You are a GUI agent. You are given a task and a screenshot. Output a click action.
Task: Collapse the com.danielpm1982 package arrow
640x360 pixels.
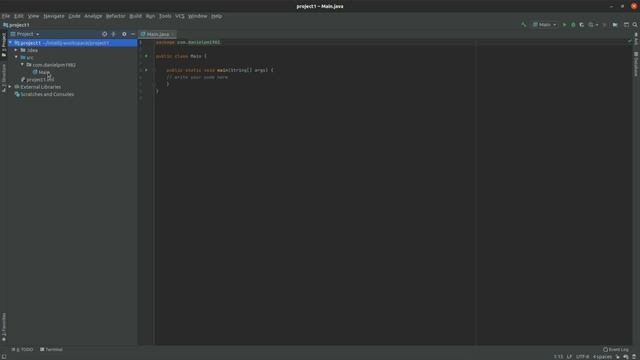[x=22, y=65]
